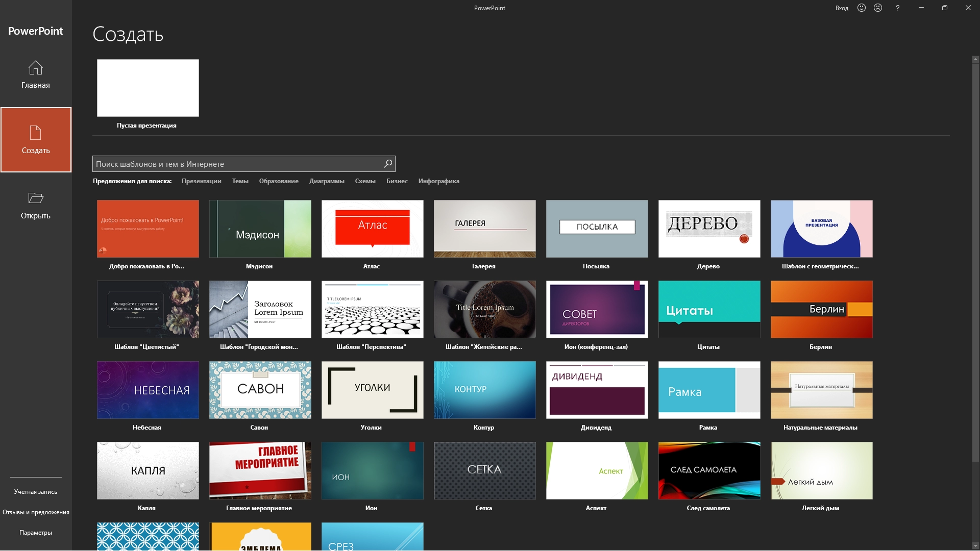Choose the Образование search suggestion
Image resolution: width=980 pixels, height=551 pixels.
[x=279, y=181]
